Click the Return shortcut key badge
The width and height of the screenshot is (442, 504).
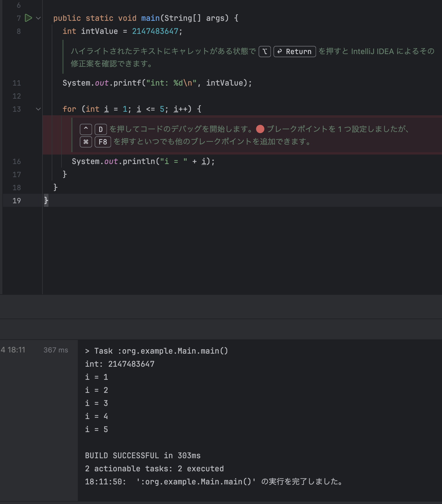pyautogui.click(x=295, y=52)
